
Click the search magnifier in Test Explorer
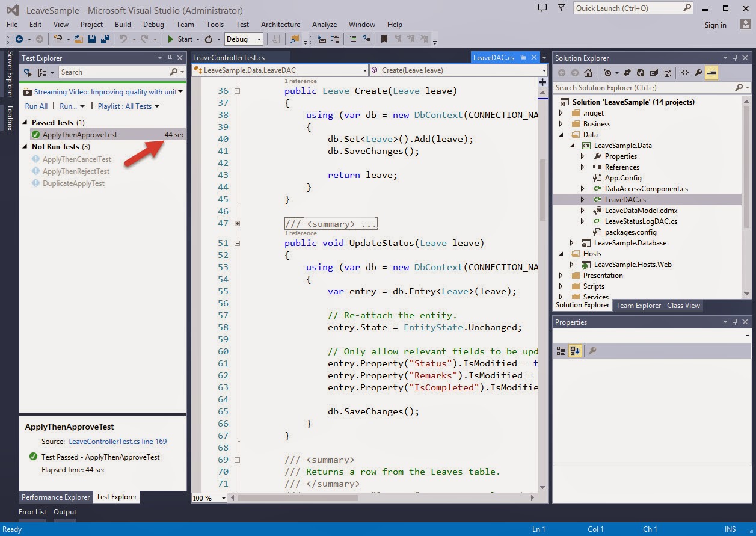174,72
